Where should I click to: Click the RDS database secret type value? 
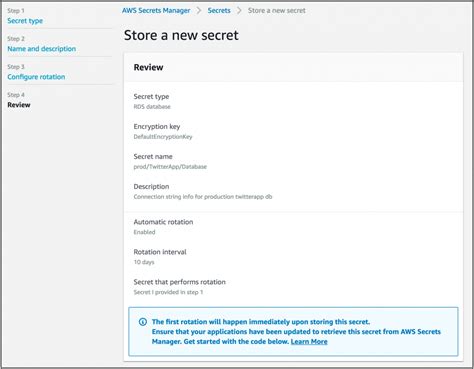[x=152, y=107]
